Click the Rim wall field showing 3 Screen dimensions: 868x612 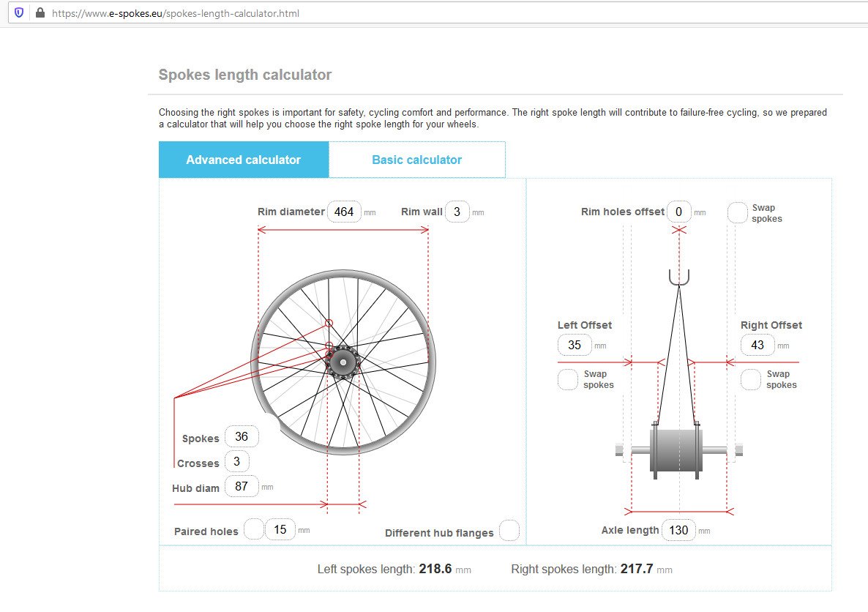457,212
